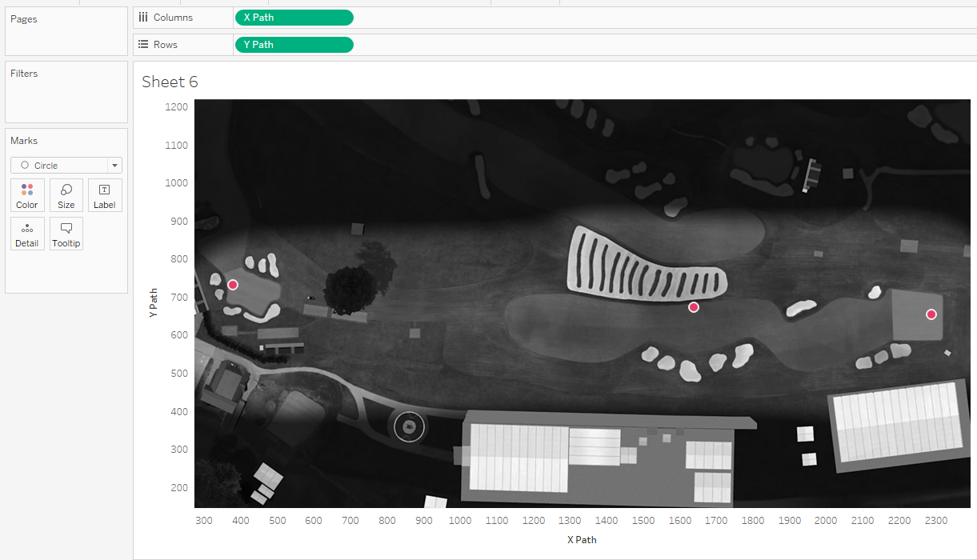
Task: Select the X Path pill in Columns
Action: (x=294, y=18)
